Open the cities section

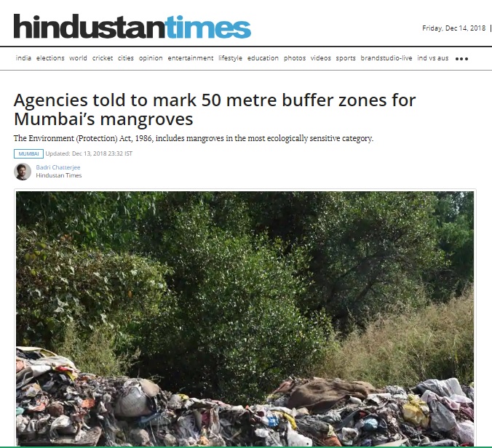(x=125, y=58)
